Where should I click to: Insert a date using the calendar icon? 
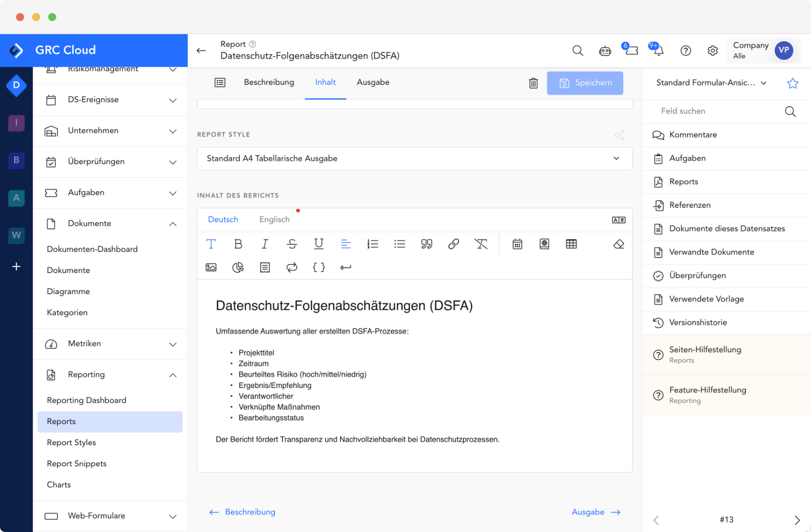[517, 244]
